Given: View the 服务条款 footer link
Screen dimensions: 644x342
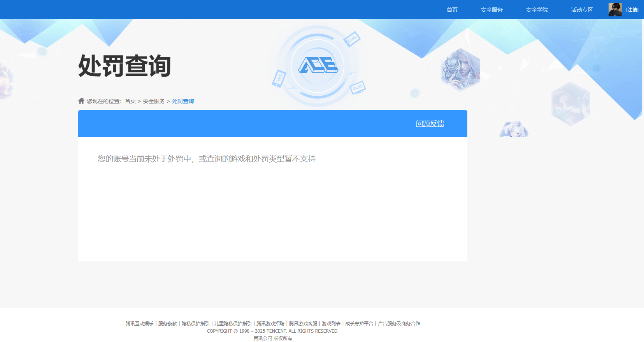Looking at the screenshot, I should [167, 324].
